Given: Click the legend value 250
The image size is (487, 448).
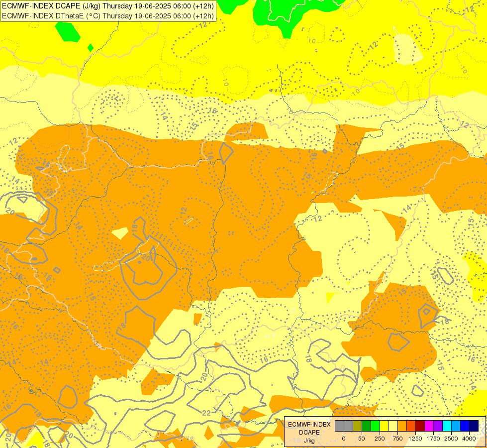Looking at the screenshot, I should (x=380, y=439).
